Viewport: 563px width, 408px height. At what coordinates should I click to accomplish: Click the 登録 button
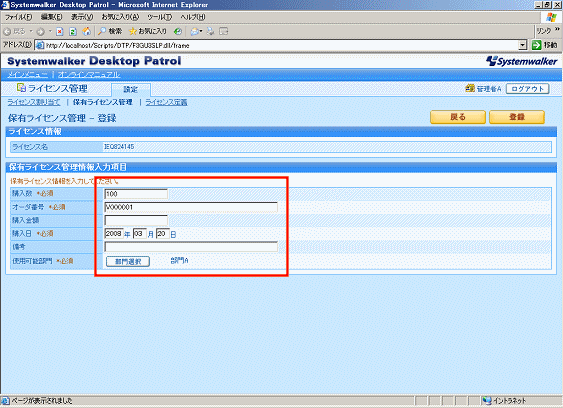517,117
